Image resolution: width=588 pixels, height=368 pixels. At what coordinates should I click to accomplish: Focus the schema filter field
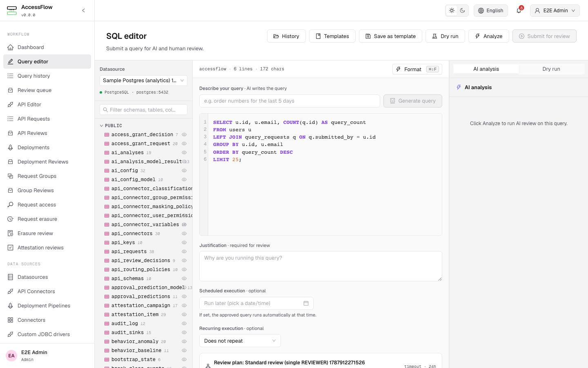[x=143, y=110]
